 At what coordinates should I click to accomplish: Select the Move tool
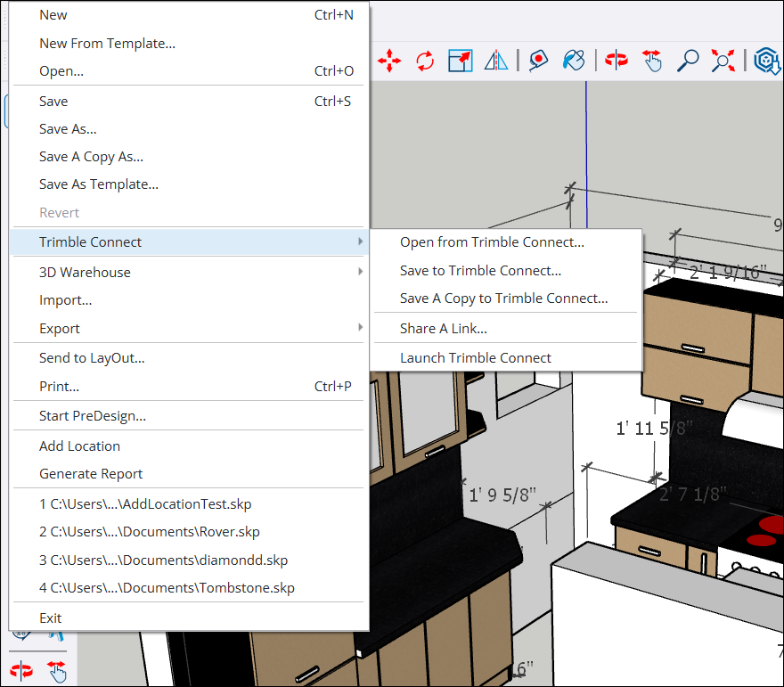pyautogui.click(x=389, y=61)
